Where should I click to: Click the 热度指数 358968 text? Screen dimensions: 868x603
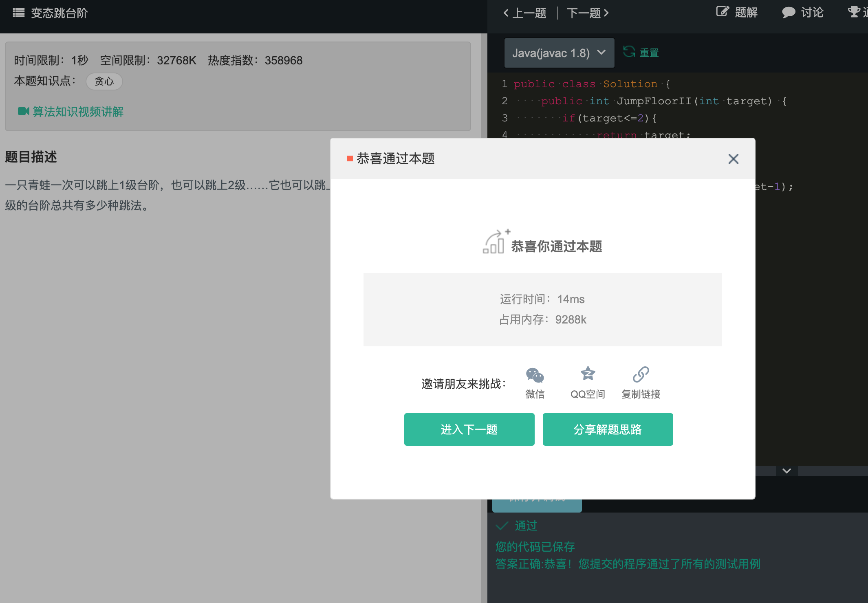255,61
